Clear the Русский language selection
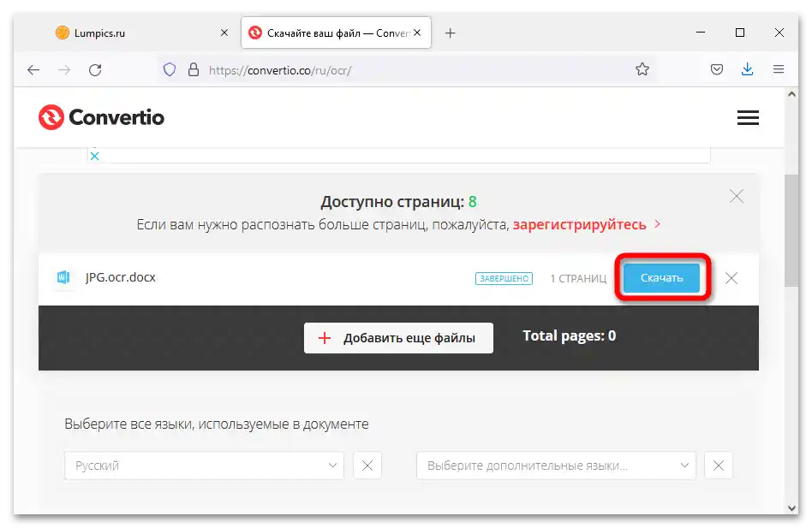The width and height of the screenshot is (812, 528). click(367, 466)
